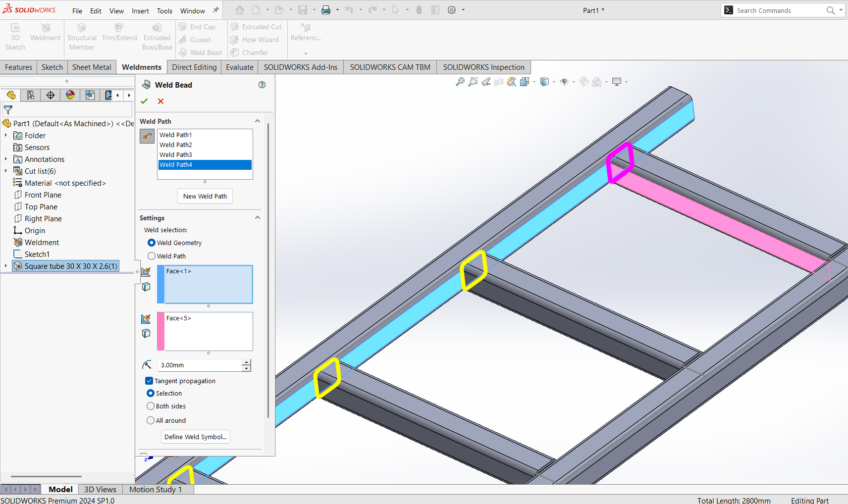Click the Print icon
Image resolution: width=848 pixels, height=504 pixels.
coord(325,10)
